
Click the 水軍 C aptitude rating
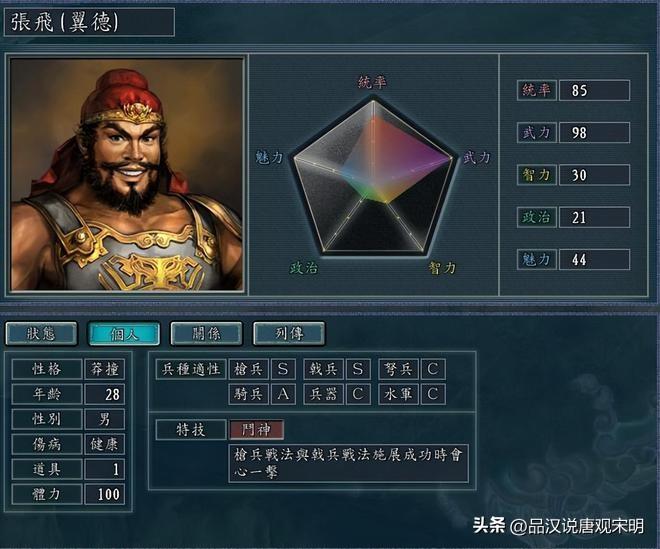[433, 394]
